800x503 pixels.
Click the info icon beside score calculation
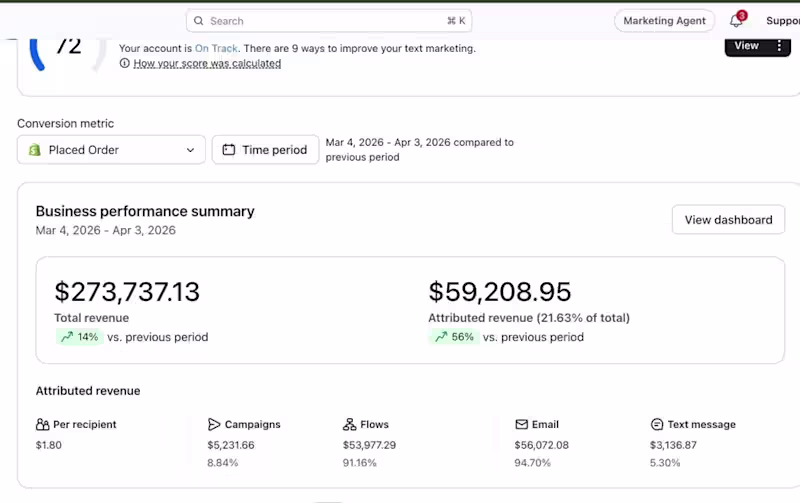coord(124,63)
